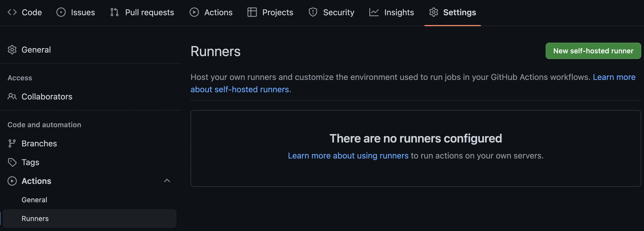Follow 'Learn more about using runners' link
Viewport: 644px width, 231px height.
point(348,156)
